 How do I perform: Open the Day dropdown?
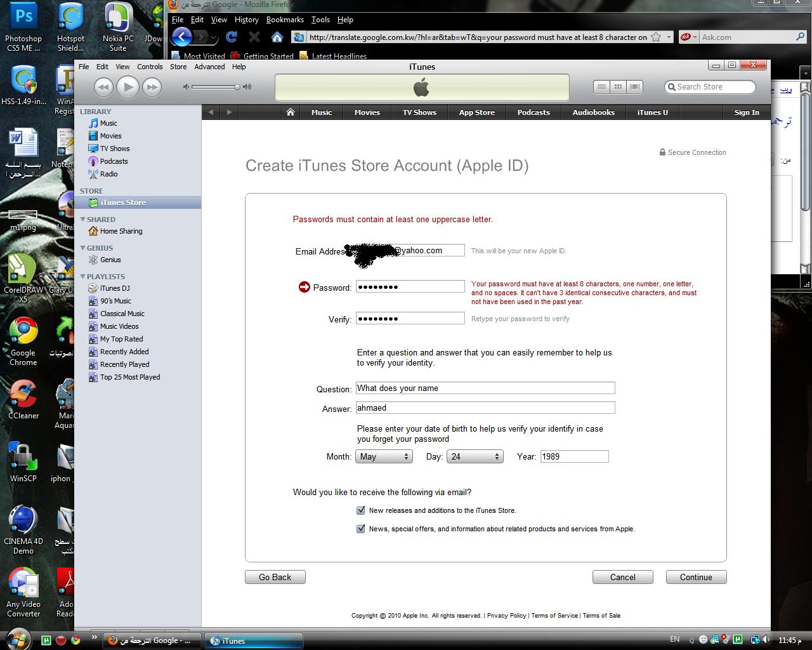(475, 456)
